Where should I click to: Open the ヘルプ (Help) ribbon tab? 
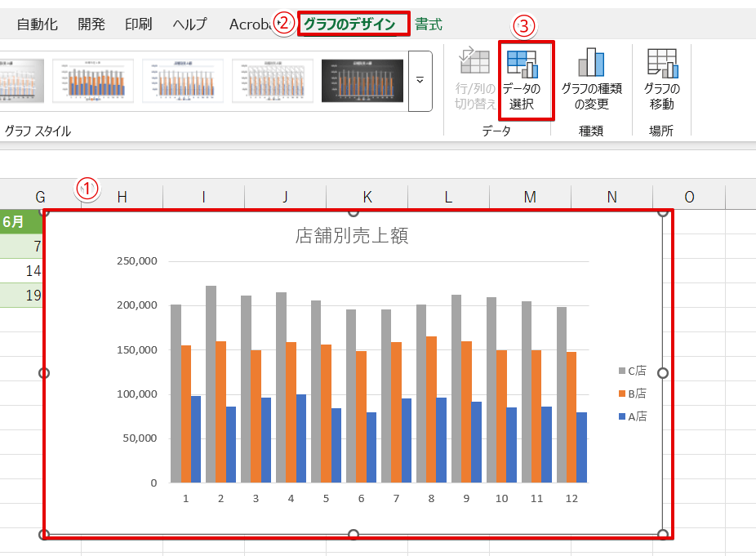pyautogui.click(x=189, y=24)
